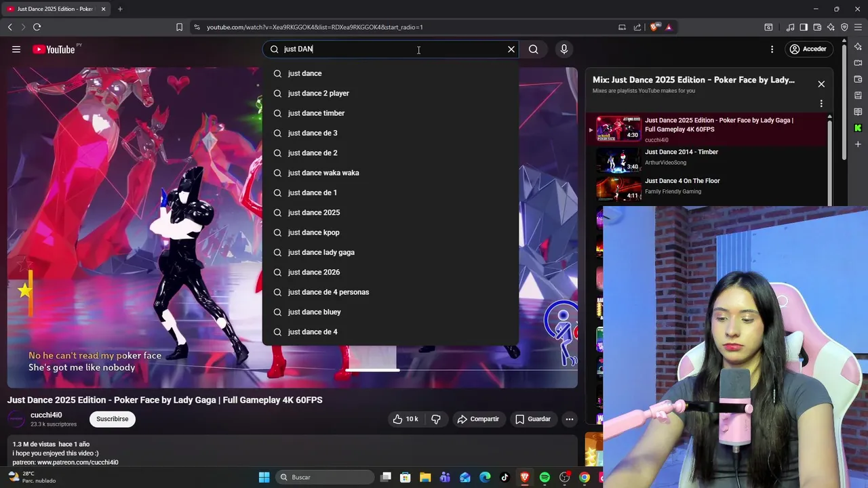Open Microsoft Edge from the taskbar
868x488 pixels.
pyautogui.click(x=485, y=477)
